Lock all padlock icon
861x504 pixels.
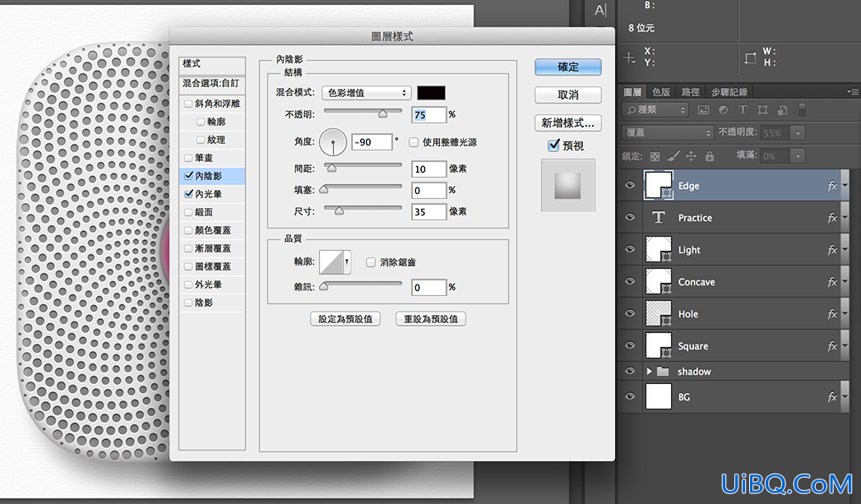(x=710, y=156)
